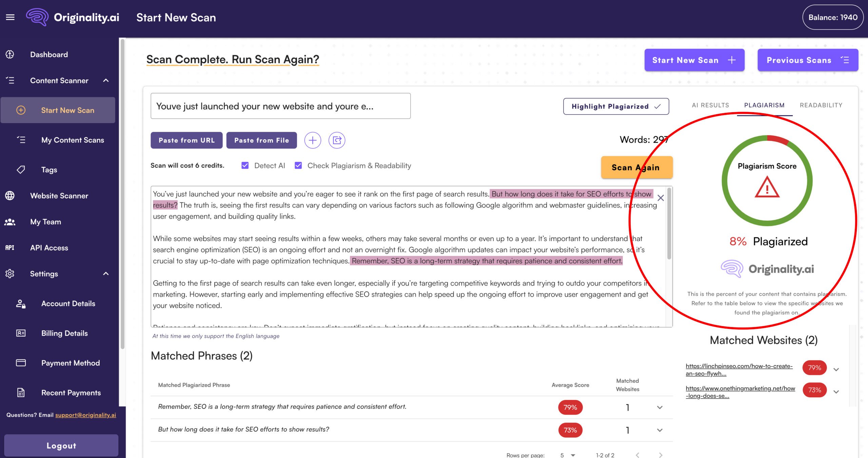
Task: Click the plus circle add icon
Action: tap(312, 140)
